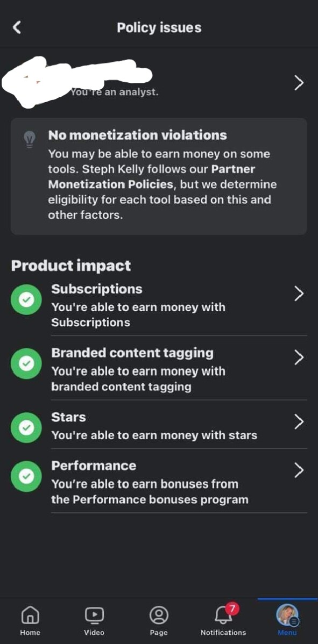Image resolution: width=318 pixels, height=644 pixels.
Task: Tap the Menu profile picture icon
Action: [287, 615]
